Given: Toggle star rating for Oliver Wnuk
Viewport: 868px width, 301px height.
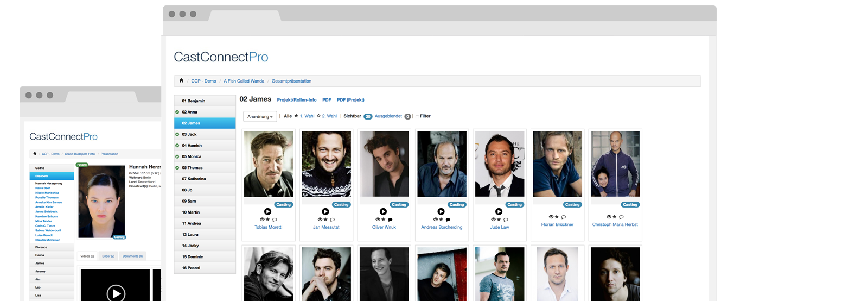Looking at the screenshot, I should 384,220.
